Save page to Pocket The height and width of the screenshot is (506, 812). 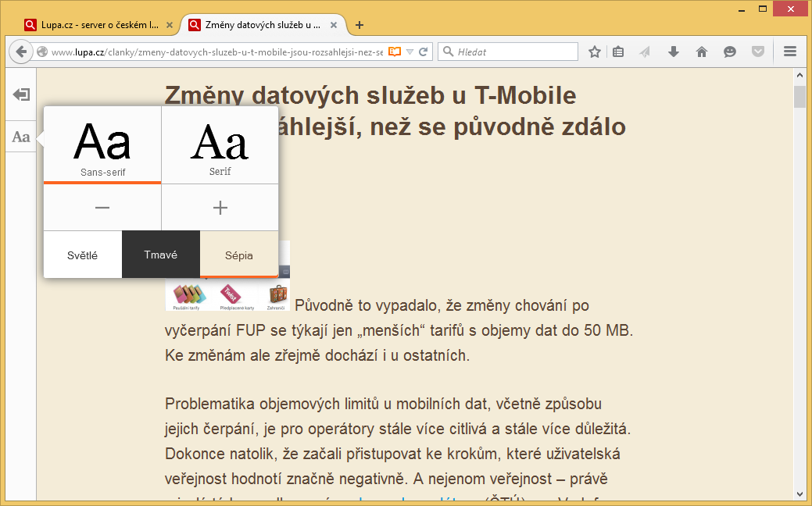tap(757, 52)
